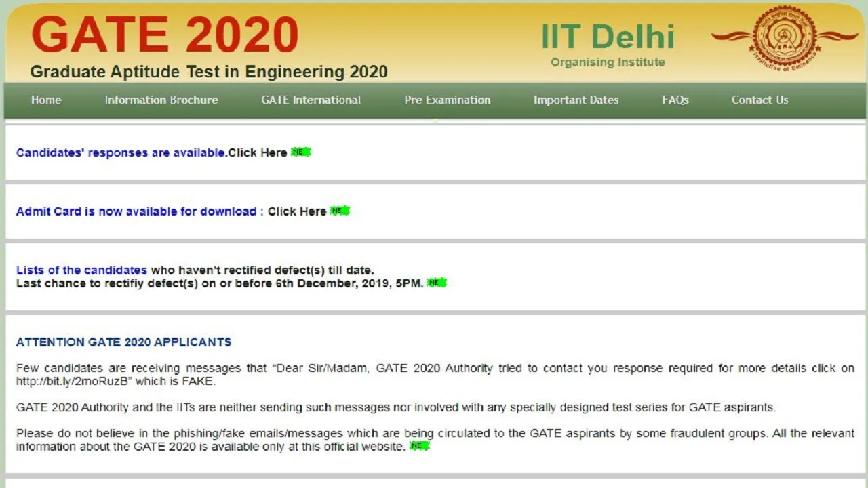
Task: Click the IIT Delhi heading text
Action: 608,37
